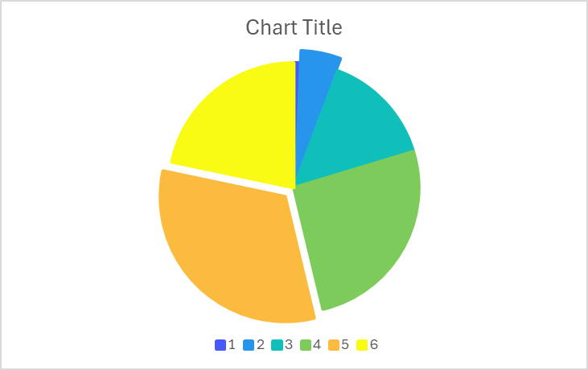Viewport: 588px width, 370px height.
Task: Click the Chart Title text
Action: point(294,27)
